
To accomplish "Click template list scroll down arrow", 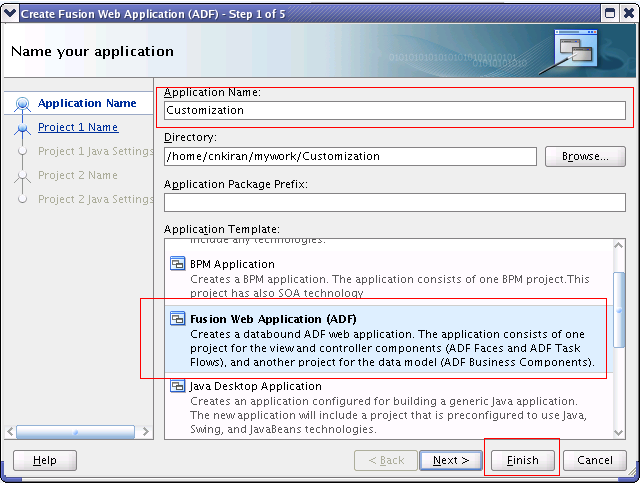I will (x=619, y=432).
